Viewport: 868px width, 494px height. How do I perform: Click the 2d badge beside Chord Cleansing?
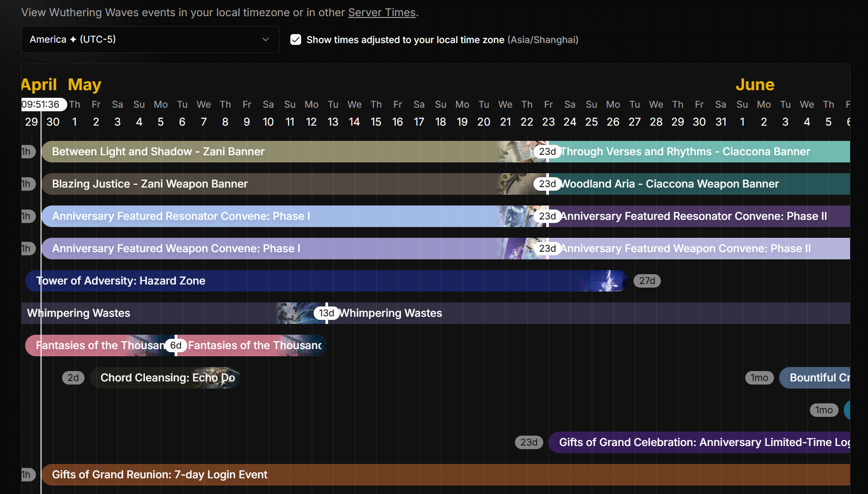pos(73,378)
